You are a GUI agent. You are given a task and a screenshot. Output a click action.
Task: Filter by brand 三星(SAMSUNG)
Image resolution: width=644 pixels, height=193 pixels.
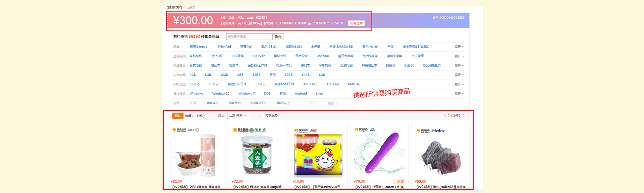341,47
